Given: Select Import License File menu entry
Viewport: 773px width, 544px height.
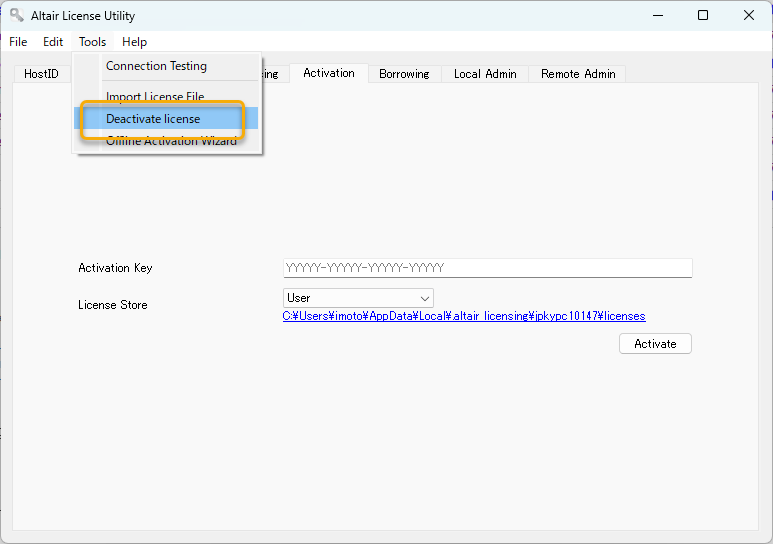Looking at the screenshot, I should (x=155, y=96).
